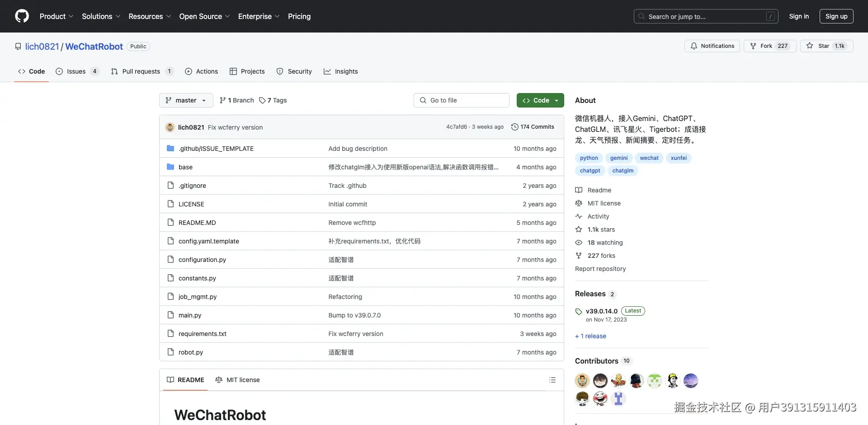Click the commit history clock icon
868x425 pixels.
click(516, 127)
